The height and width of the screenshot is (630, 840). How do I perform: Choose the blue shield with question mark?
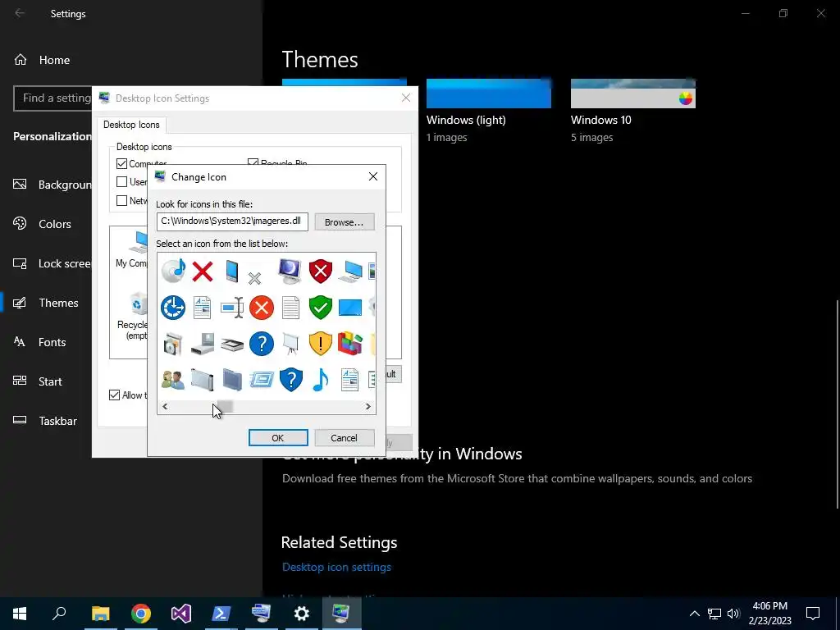point(291,380)
